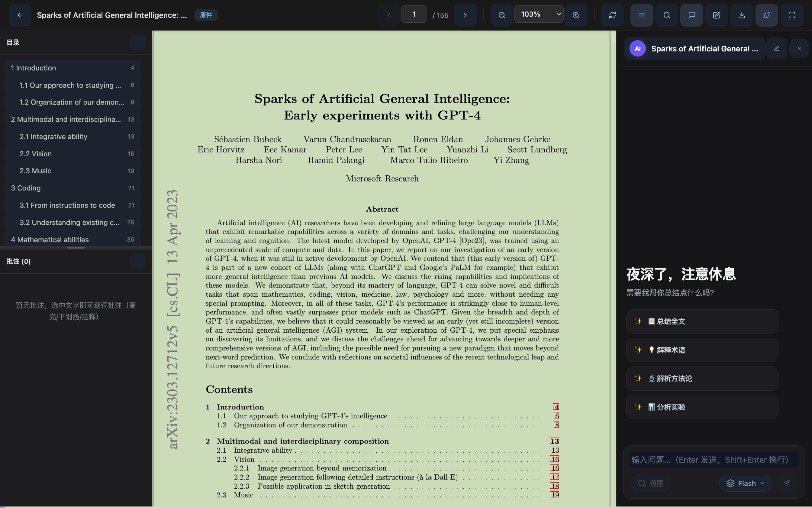Viewport: 812px width, 508px height.
Task: Click page 16 link on the 2.2 Vision row
Action: [x=554, y=459]
